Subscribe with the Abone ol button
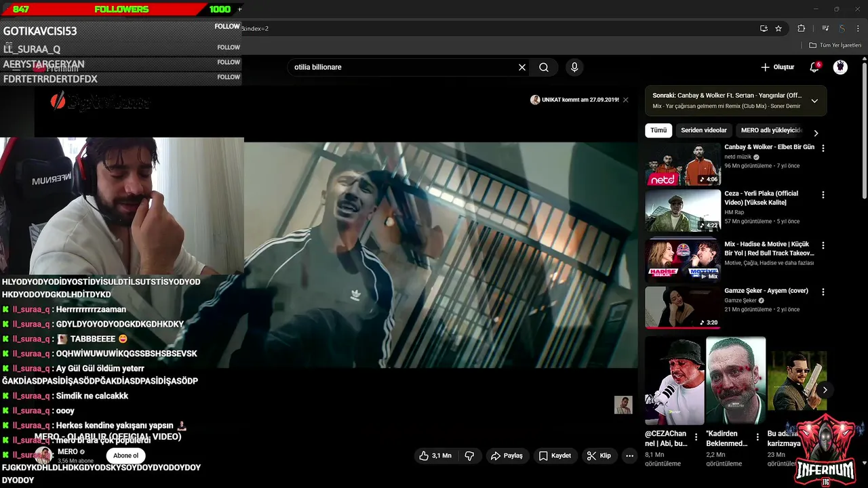The width and height of the screenshot is (868, 488). [125, 455]
